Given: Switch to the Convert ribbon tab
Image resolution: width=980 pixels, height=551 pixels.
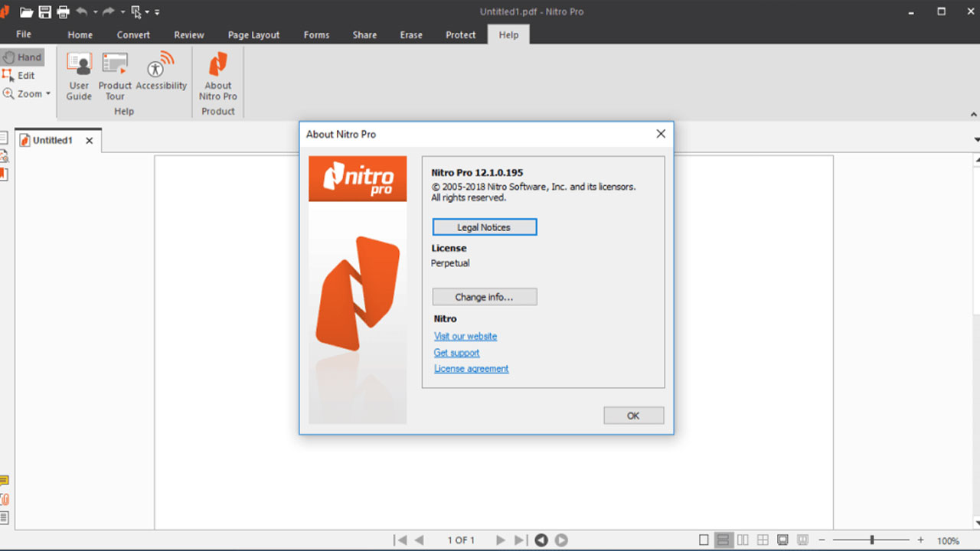Looking at the screenshot, I should (x=133, y=34).
